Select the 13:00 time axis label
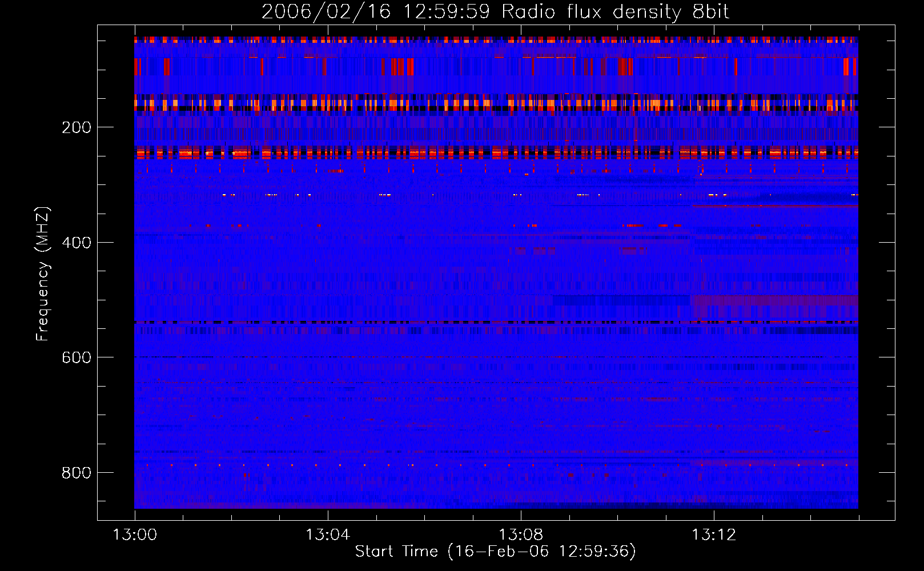This screenshot has width=924, height=571. pyautogui.click(x=135, y=534)
